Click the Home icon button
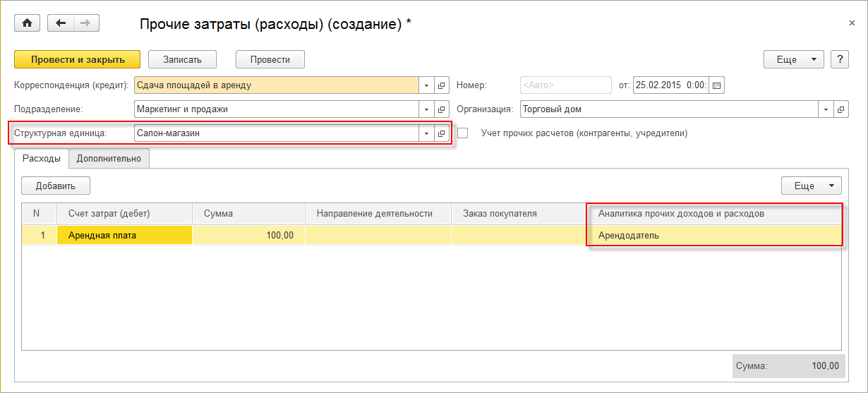This screenshot has height=393, width=868. click(28, 23)
